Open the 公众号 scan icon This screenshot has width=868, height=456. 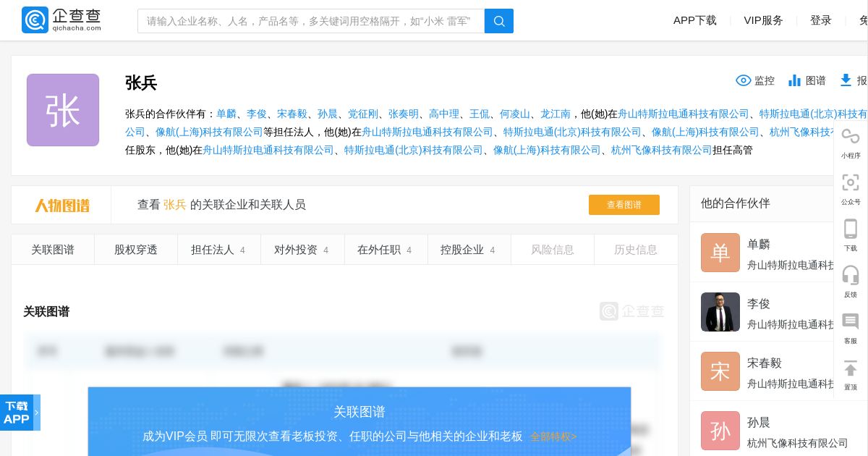point(851,182)
